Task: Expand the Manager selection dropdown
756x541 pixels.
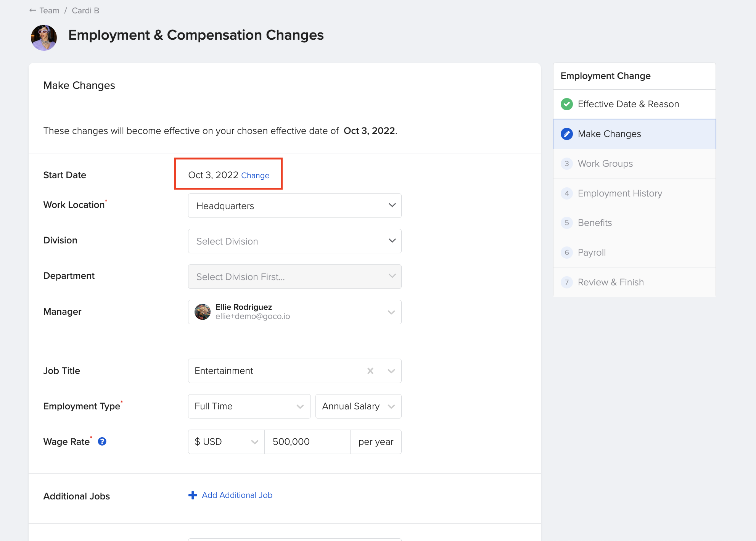Action: pyautogui.click(x=391, y=312)
